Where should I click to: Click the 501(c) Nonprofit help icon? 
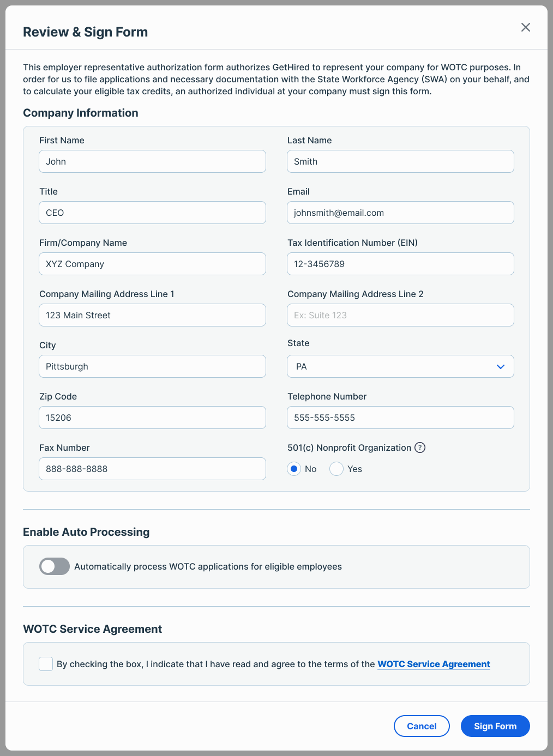420,447
